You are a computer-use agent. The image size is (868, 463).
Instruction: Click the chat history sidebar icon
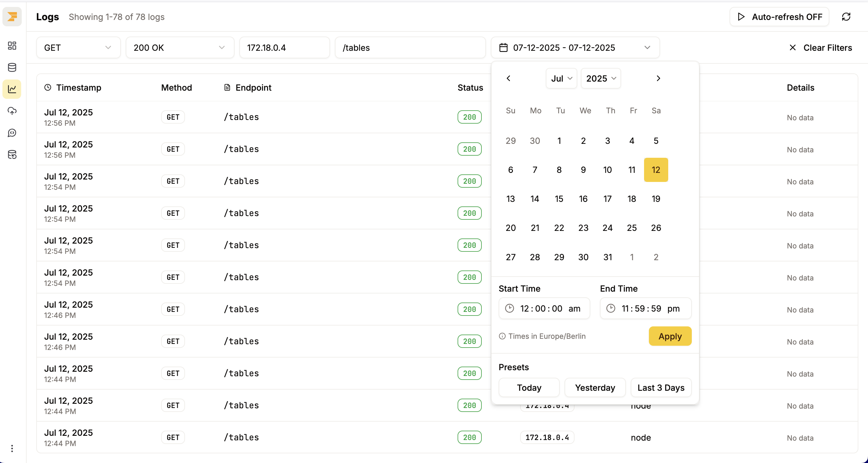[x=12, y=133]
